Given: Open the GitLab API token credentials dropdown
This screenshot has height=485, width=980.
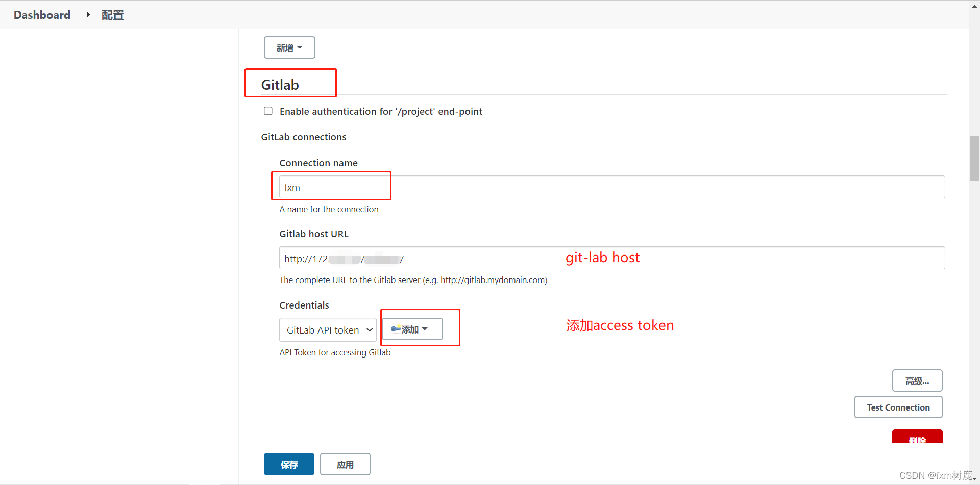Looking at the screenshot, I should (x=328, y=330).
